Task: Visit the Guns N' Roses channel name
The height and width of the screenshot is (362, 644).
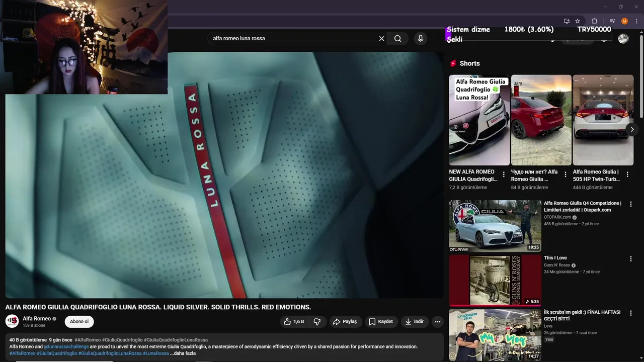Action: pyautogui.click(x=557, y=265)
